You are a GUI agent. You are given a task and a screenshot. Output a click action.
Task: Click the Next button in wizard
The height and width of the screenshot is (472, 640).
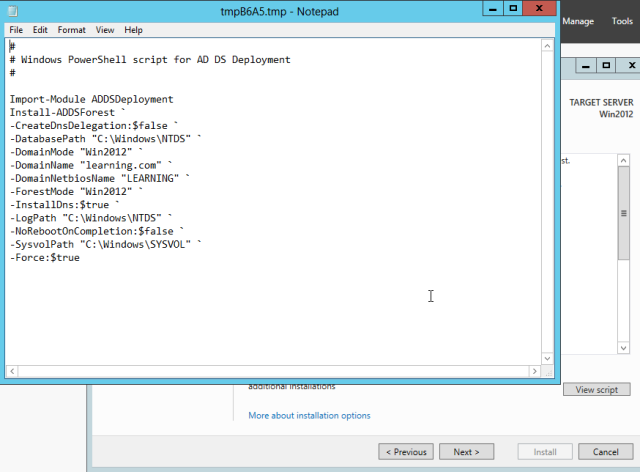pyautogui.click(x=466, y=452)
